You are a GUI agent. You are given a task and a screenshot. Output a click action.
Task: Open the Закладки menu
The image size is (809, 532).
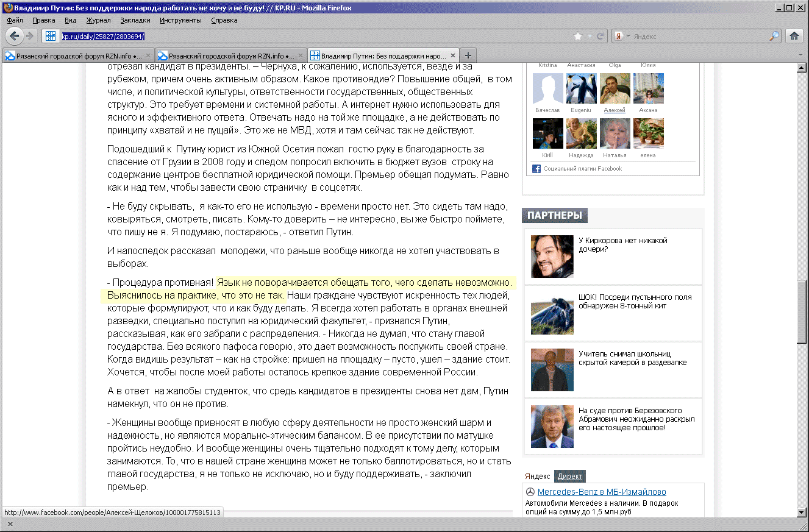tap(135, 20)
